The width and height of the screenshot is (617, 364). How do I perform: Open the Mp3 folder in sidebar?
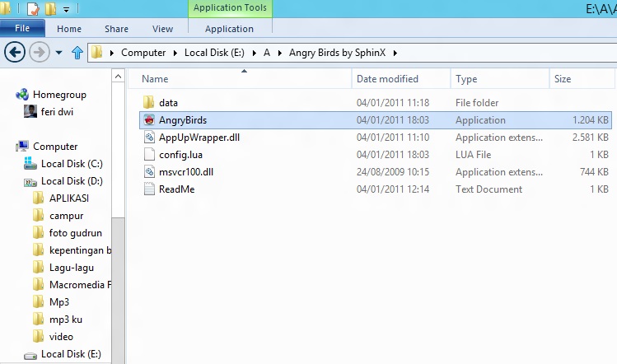tap(59, 302)
